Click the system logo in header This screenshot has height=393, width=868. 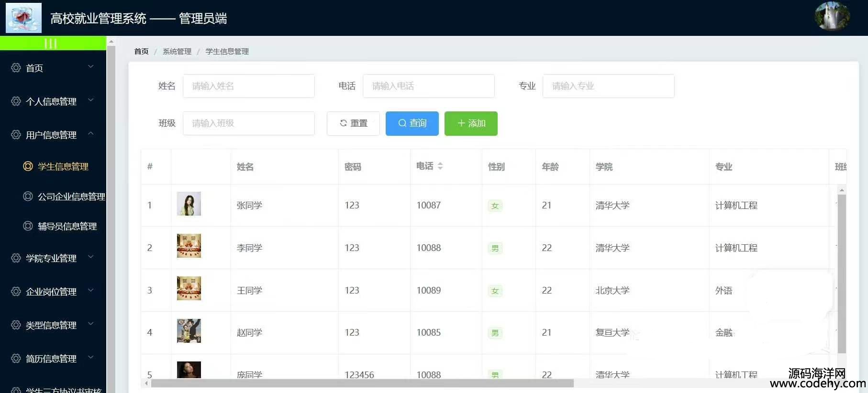click(x=23, y=18)
